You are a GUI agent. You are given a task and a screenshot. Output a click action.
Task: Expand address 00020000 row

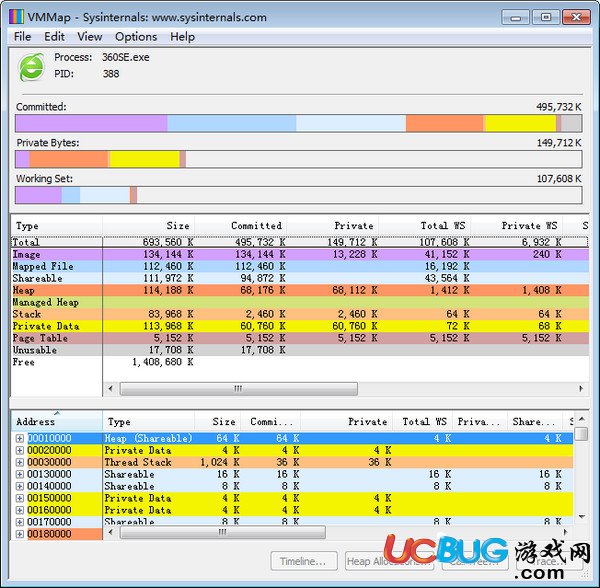coord(20,450)
